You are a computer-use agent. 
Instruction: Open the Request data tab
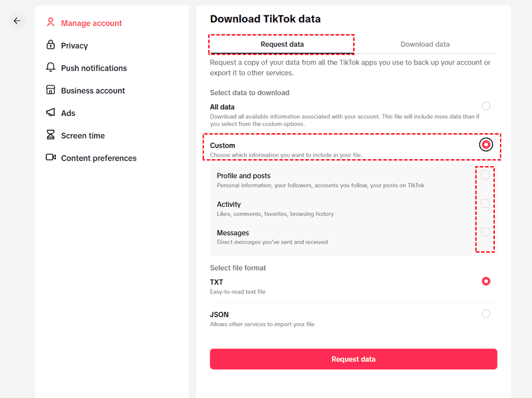pyautogui.click(x=282, y=44)
